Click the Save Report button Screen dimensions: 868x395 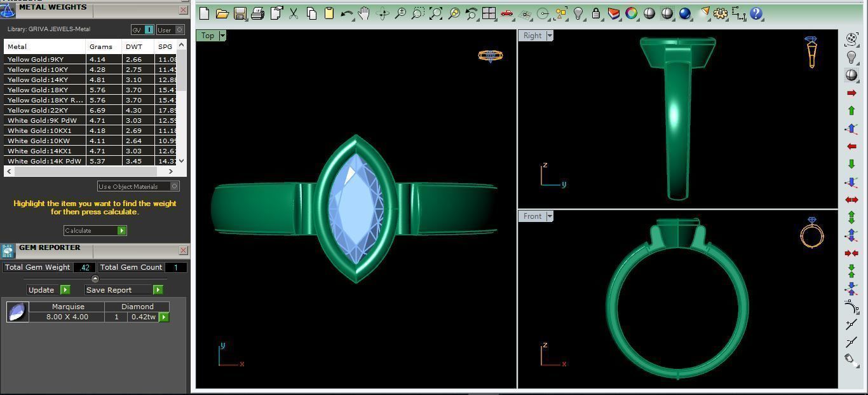[x=124, y=289]
